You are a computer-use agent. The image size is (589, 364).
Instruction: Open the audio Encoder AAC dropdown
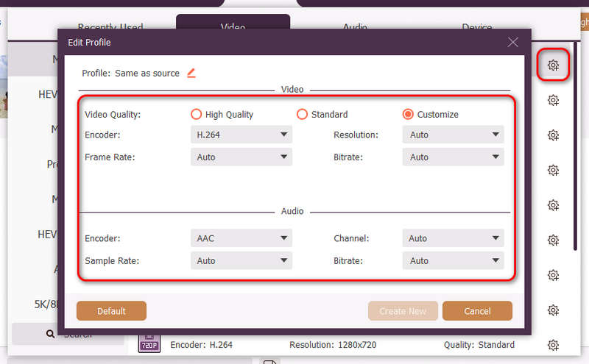click(241, 238)
